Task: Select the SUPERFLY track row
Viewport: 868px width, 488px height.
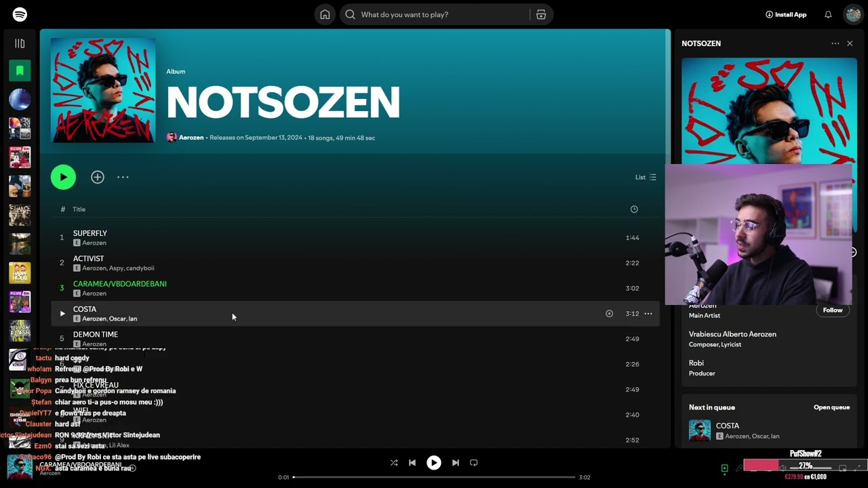Action: coord(355,238)
